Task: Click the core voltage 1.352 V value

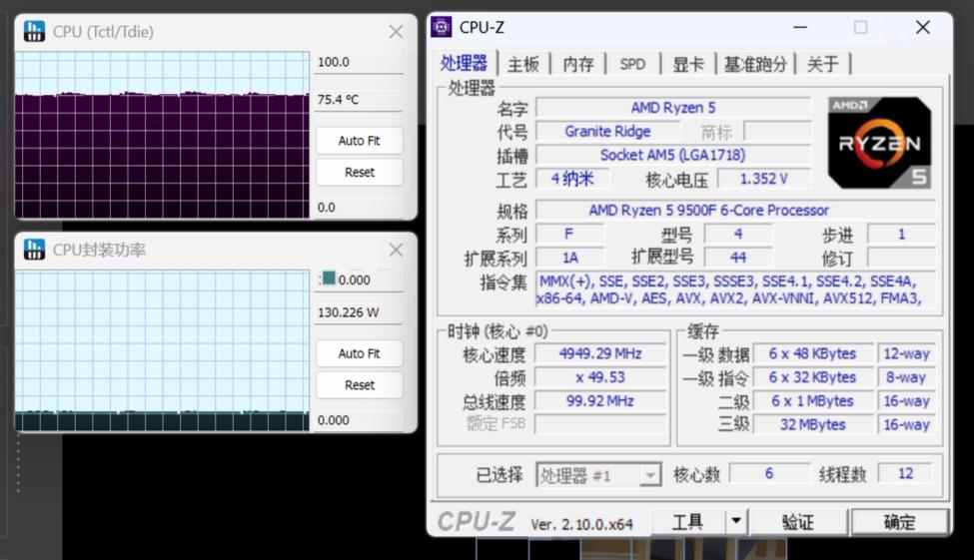Action: click(x=764, y=179)
